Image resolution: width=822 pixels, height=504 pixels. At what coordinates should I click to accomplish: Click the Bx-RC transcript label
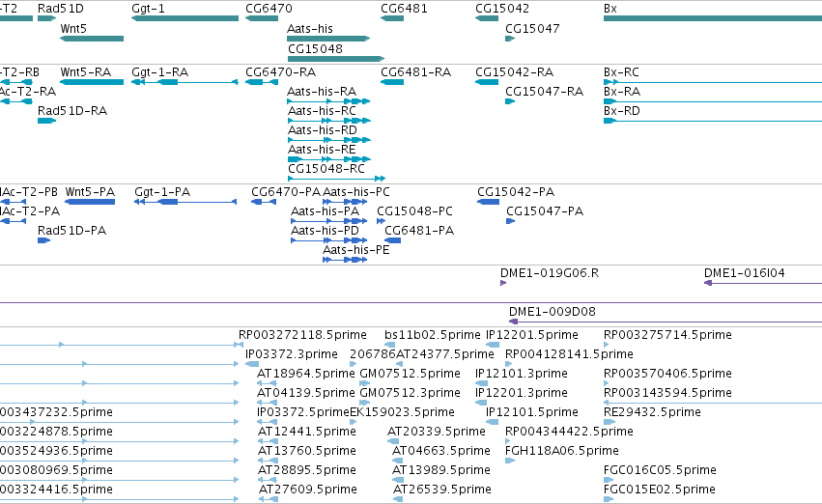[621, 71]
